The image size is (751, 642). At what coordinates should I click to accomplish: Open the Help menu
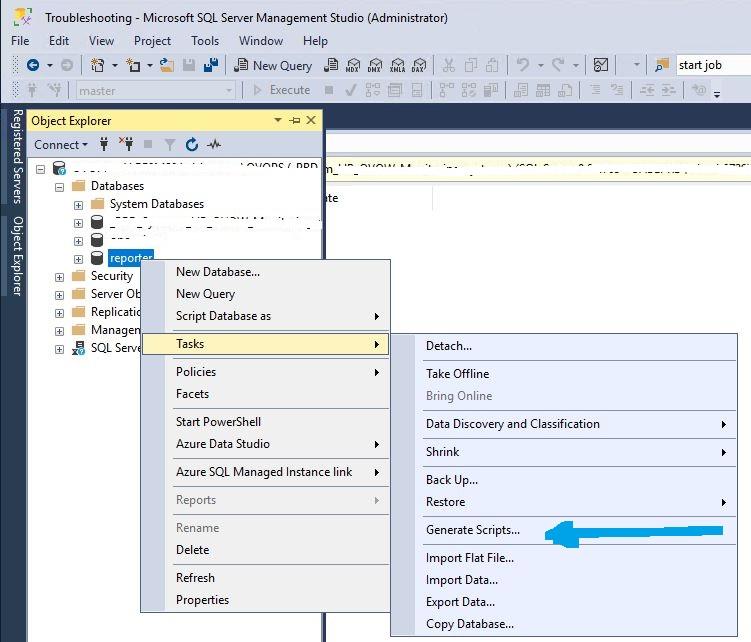(x=315, y=41)
